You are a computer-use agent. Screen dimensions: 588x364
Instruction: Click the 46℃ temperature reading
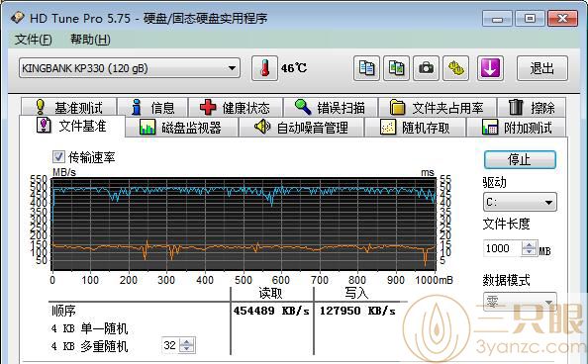(294, 68)
